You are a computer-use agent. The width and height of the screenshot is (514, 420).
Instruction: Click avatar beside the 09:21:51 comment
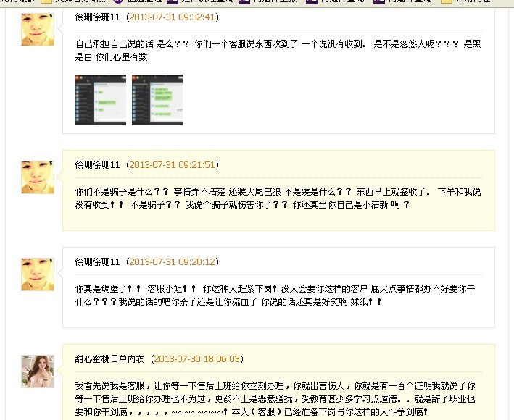click(38, 177)
